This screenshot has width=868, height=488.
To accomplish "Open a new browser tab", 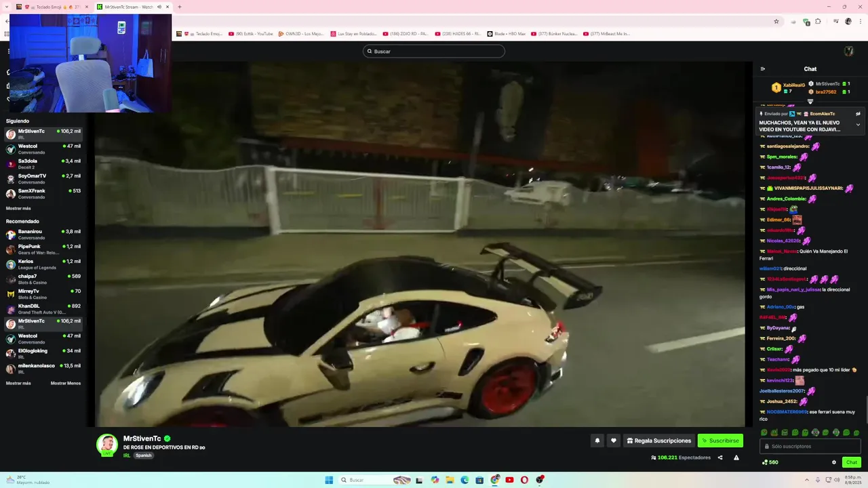I will [180, 7].
